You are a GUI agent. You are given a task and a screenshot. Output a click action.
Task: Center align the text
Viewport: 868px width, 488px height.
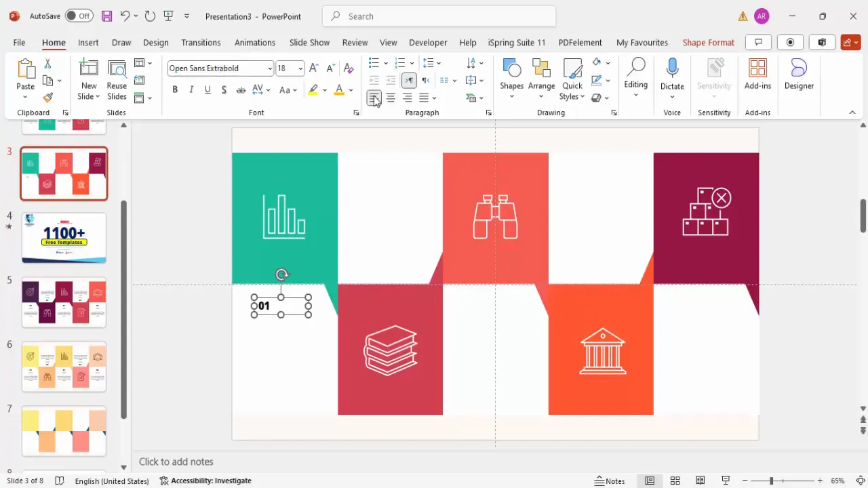click(391, 98)
